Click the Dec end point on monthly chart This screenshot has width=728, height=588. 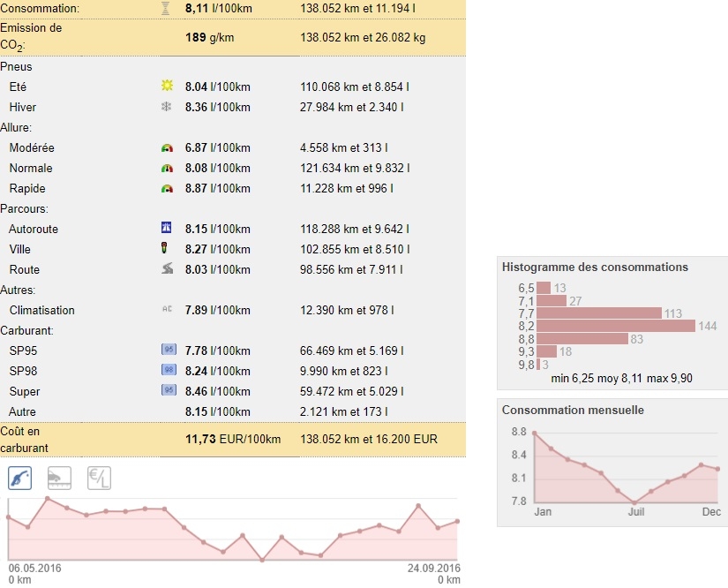[x=717, y=469]
